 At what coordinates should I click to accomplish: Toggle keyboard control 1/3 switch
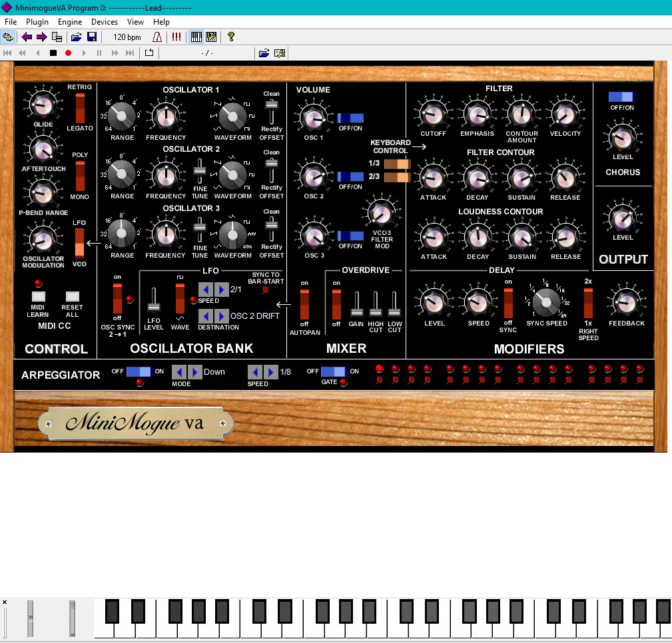pyautogui.click(x=398, y=164)
